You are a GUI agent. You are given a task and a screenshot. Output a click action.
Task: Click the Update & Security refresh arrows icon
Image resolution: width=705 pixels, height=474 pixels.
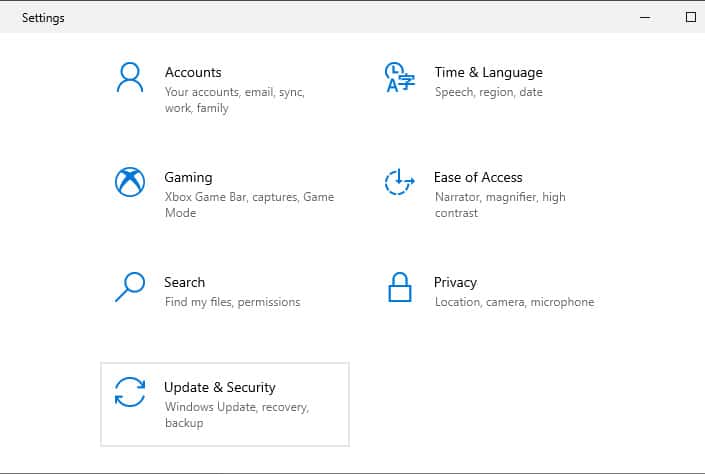tap(130, 392)
